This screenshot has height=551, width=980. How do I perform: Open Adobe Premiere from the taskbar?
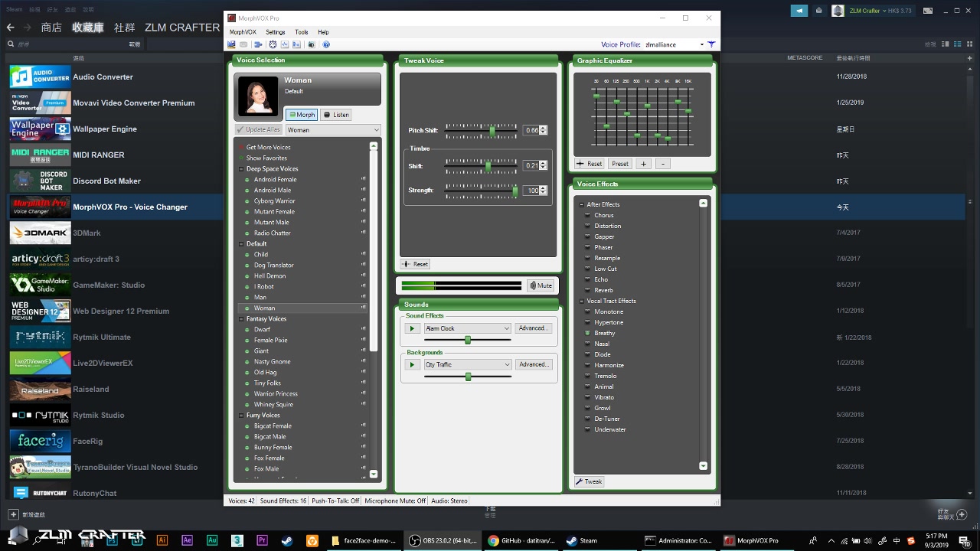[262, 540]
